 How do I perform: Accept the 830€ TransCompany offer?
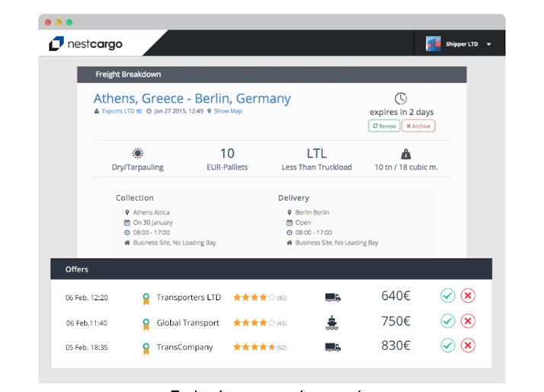point(448,346)
